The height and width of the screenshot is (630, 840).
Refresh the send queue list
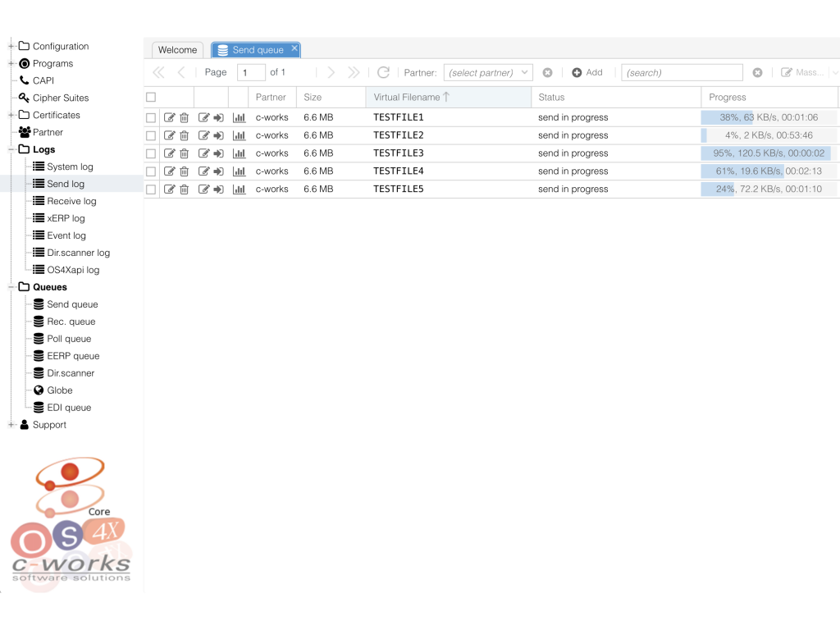[383, 72]
